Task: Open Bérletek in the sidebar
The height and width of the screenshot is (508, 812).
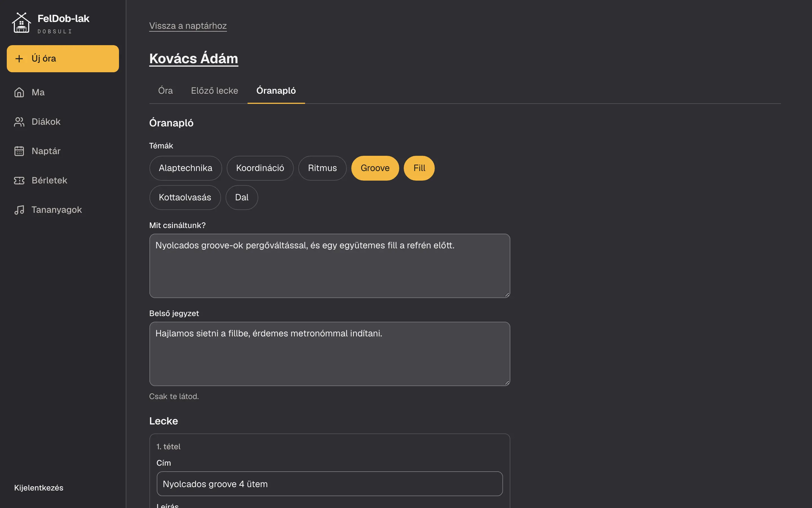Action: point(63,180)
